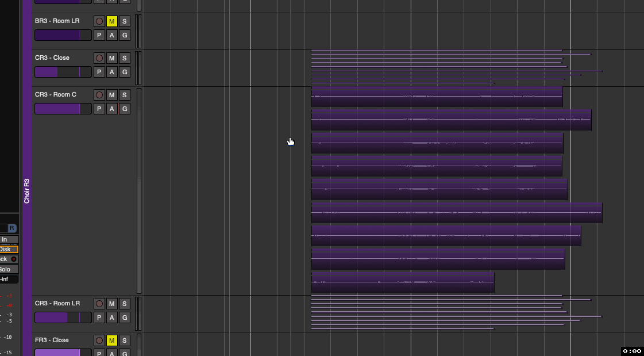Click the A button on CR3 - Room LR
This screenshot has height=356, width=644.
click(x=111, y=317)
